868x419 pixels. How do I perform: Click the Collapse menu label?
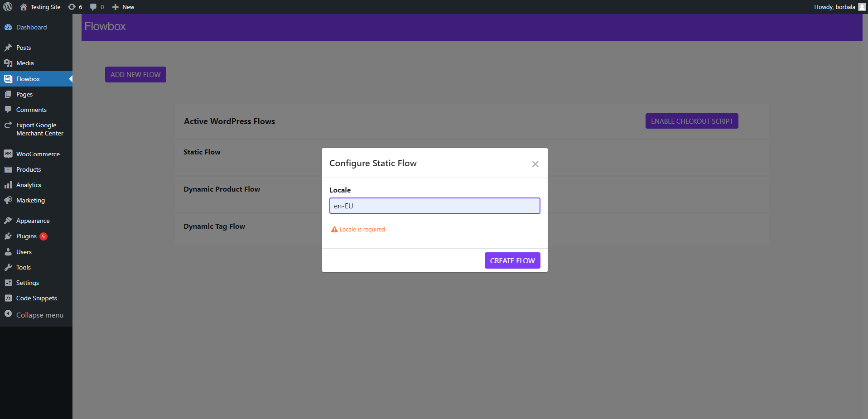pyautogui.click(x=40, y=315)
